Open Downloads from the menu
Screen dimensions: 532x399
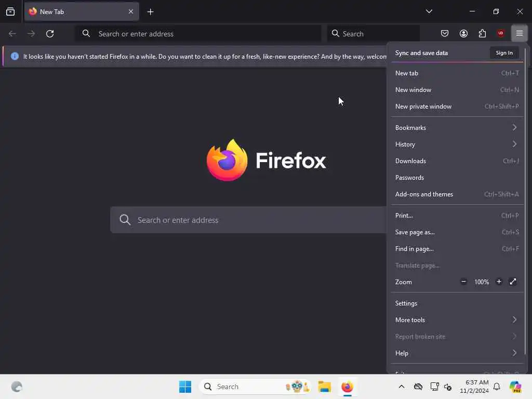point(457,161)
